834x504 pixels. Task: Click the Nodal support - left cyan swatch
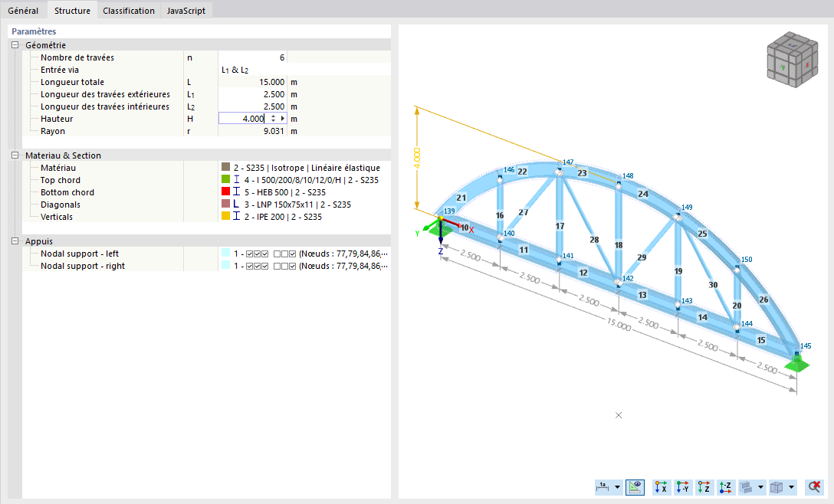[225, 253]
